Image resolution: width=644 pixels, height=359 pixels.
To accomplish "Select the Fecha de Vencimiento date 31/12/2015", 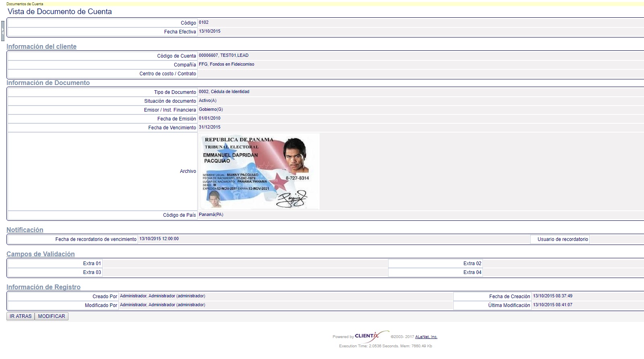I will pyautogui.click(x=210, y=127).
